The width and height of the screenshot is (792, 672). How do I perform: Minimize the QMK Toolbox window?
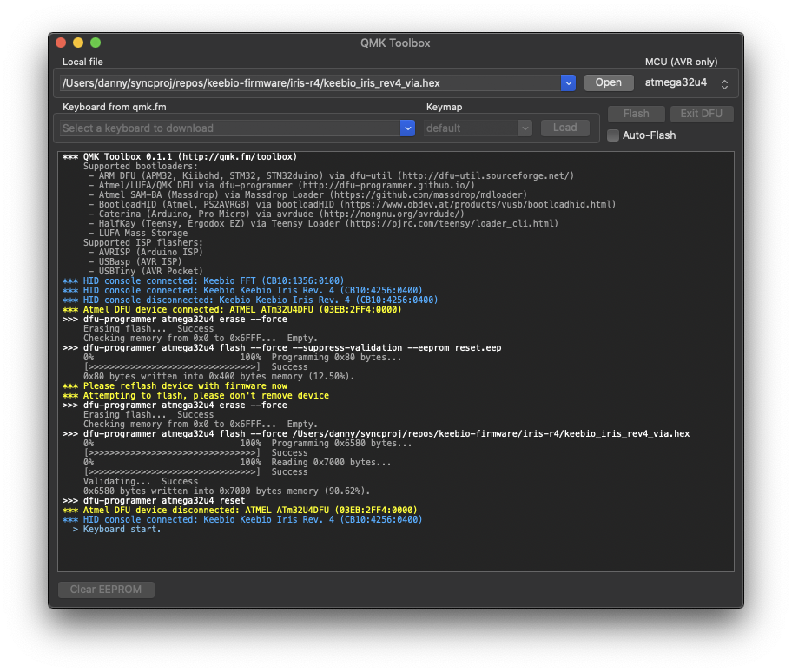click(x=78, y=43)
